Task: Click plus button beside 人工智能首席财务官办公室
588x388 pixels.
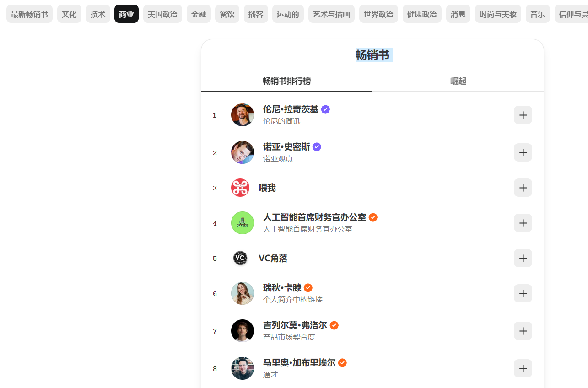Action: click(x=523, y=223)
